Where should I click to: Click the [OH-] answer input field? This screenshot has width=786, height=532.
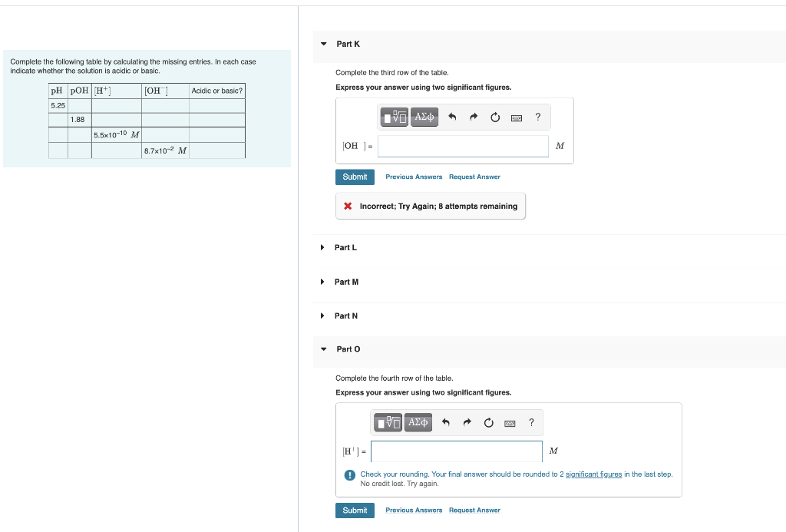coord(463,145)
